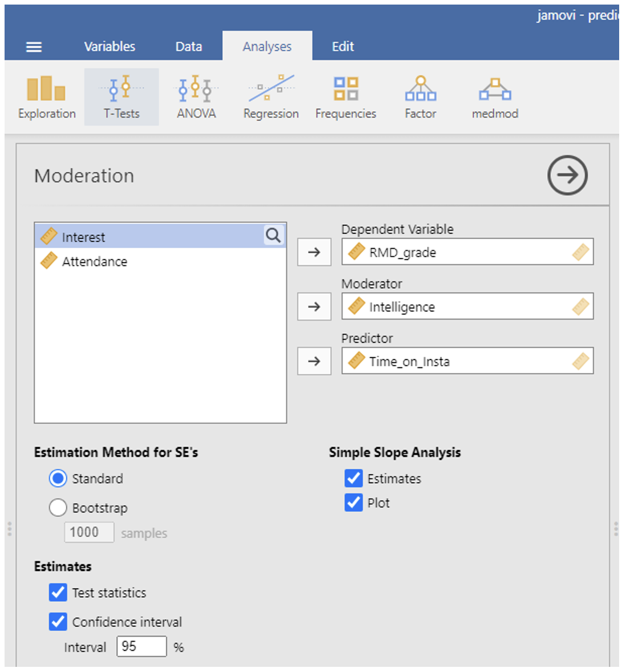Click the variable list search magnifier
The image size is (626, 672).
(273, 236)
